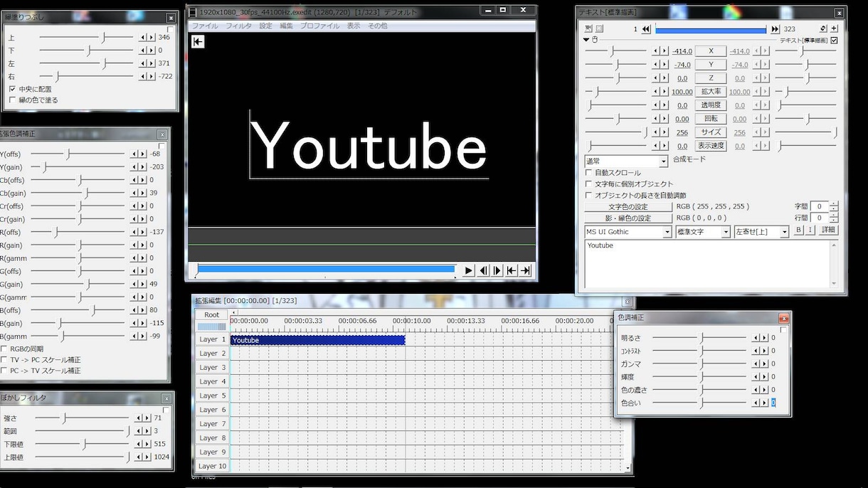Enable TV -> PC スケール補正 checkbox
The image size is (868, 488).
tap(4, 360)
